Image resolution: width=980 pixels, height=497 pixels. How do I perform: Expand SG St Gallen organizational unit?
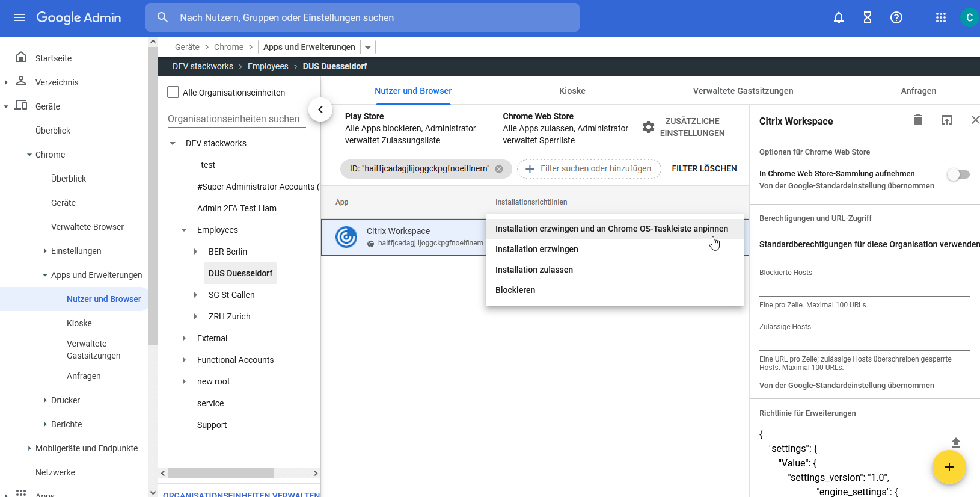click(x=195, y=295)
